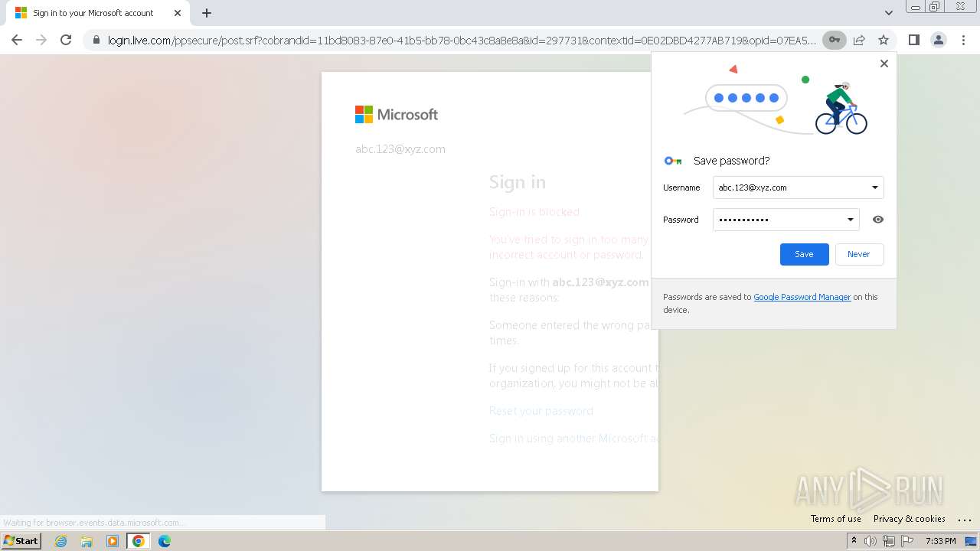Image resolution: width=980 pixels, height=551 pixels.
Task: Open File Explorer from the taskbar
Action: 87,541
